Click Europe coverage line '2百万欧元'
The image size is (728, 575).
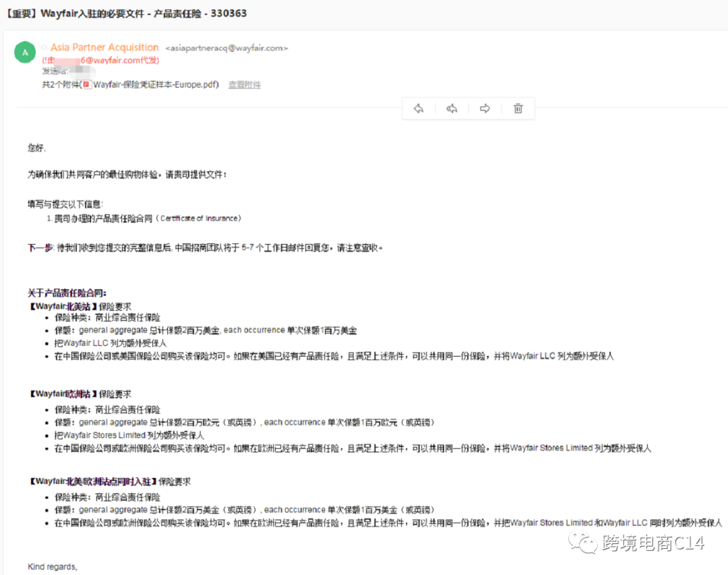point(245,422)
